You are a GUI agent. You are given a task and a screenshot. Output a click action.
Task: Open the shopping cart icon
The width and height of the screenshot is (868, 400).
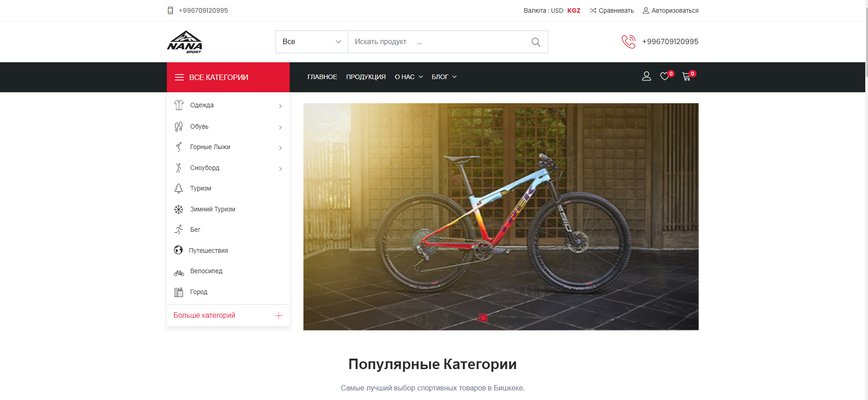tap(687, 77)
